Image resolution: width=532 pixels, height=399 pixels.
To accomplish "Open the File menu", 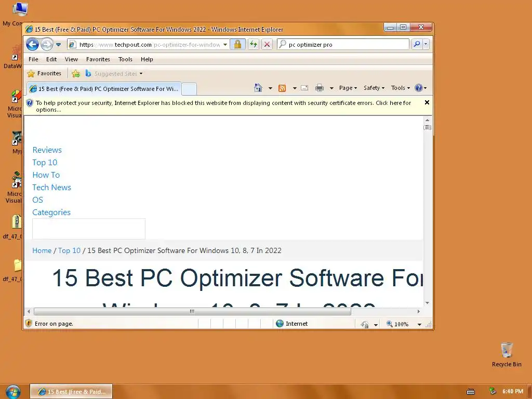I will (33, 59).
